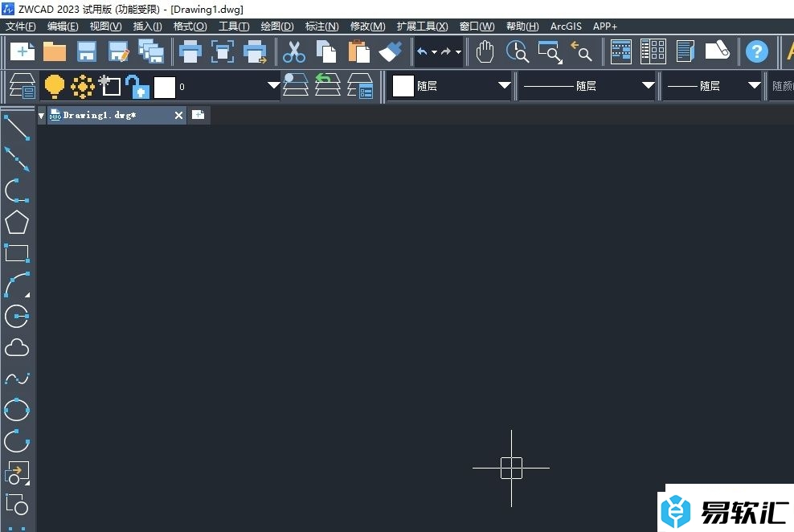
Task: Open the 文件(F) menu
Action: pos(21,27)
